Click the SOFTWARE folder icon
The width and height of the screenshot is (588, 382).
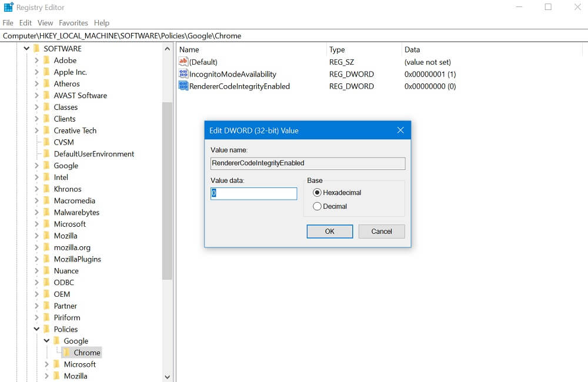pos(36,48)
